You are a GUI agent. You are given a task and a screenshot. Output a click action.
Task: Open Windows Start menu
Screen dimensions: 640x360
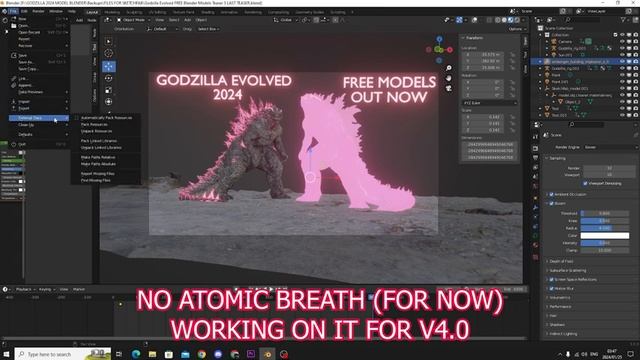point(6,354)
